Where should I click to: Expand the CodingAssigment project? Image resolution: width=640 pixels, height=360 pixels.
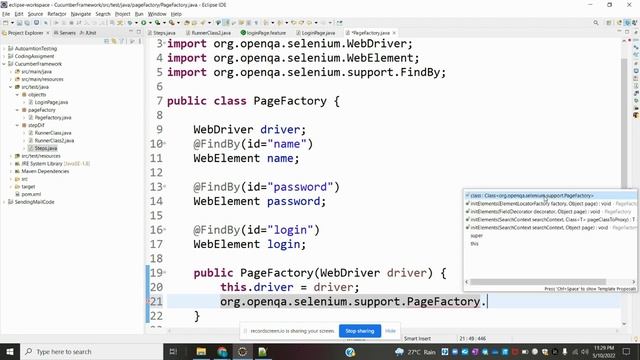pos(4,56)
